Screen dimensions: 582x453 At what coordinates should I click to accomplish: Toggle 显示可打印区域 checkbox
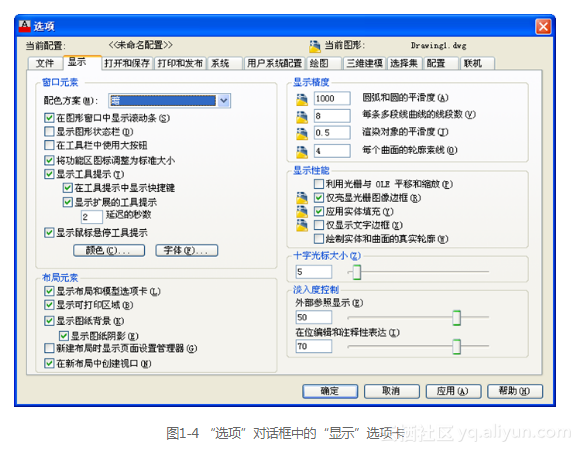[x=49, y=305]
